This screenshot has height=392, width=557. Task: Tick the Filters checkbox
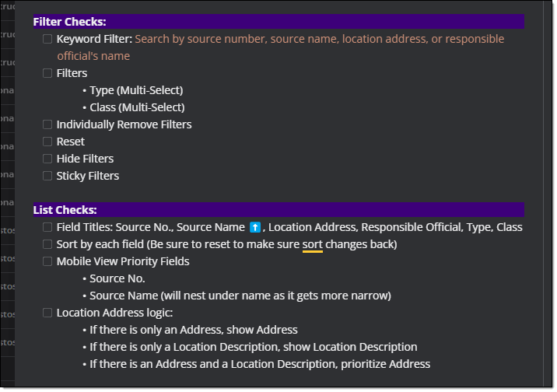[47, 73]
